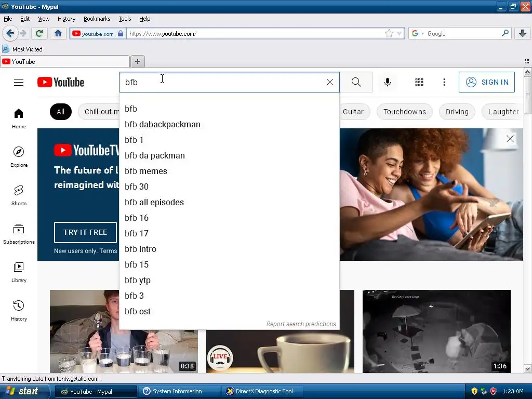Go to Home in the sidebar
The image size is (532, 399).
[x=19, y=118]
